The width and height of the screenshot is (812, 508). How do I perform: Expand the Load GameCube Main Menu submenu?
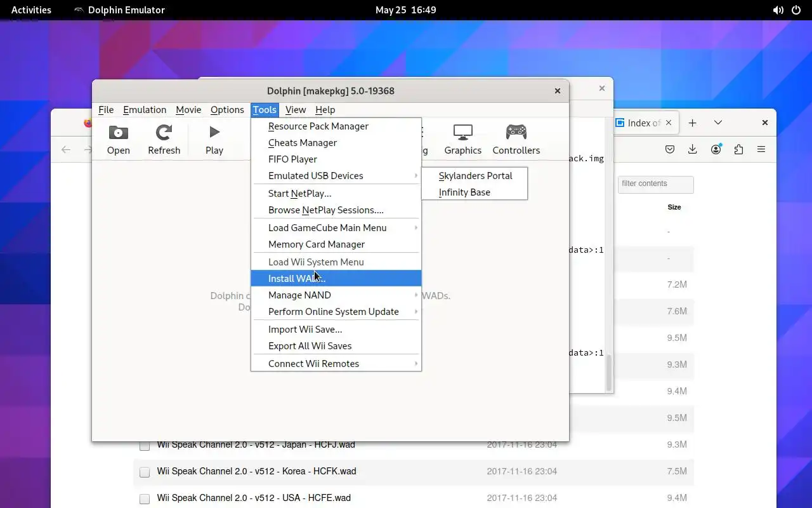336,227
